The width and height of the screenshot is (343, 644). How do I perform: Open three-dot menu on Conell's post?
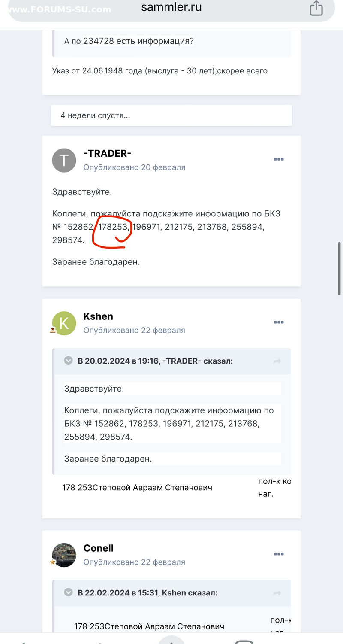pos(279,554)
